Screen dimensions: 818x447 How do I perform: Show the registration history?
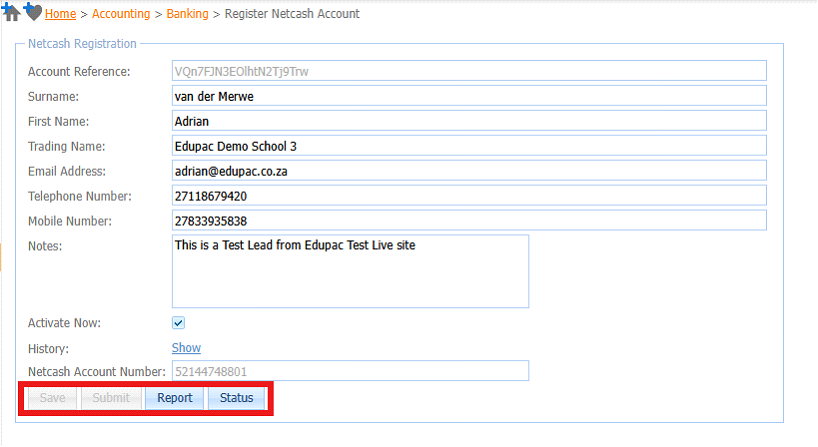[x=186, y=348]
